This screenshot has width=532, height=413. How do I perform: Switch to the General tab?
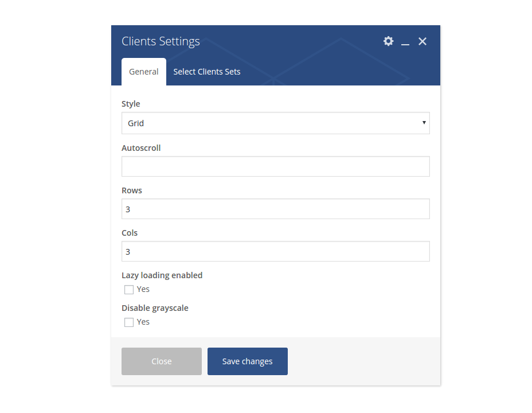coord(144,72)
